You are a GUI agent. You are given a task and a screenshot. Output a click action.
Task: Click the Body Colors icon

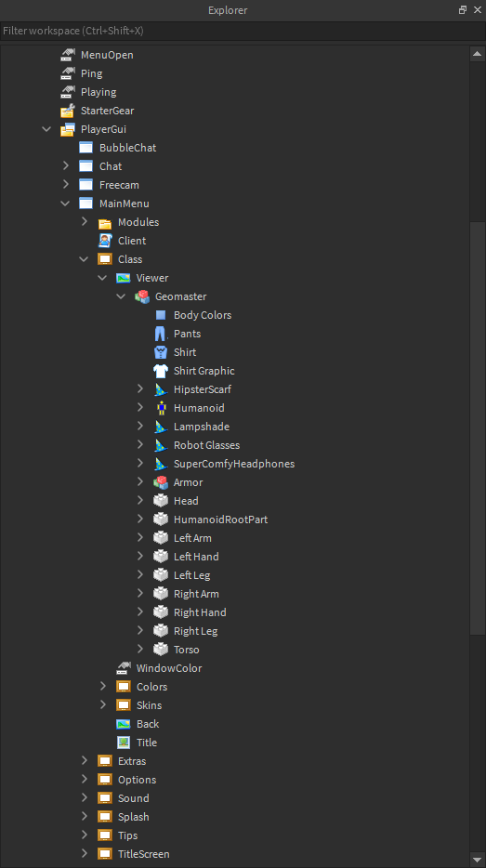pyautogui.click(x=161, y=315)
